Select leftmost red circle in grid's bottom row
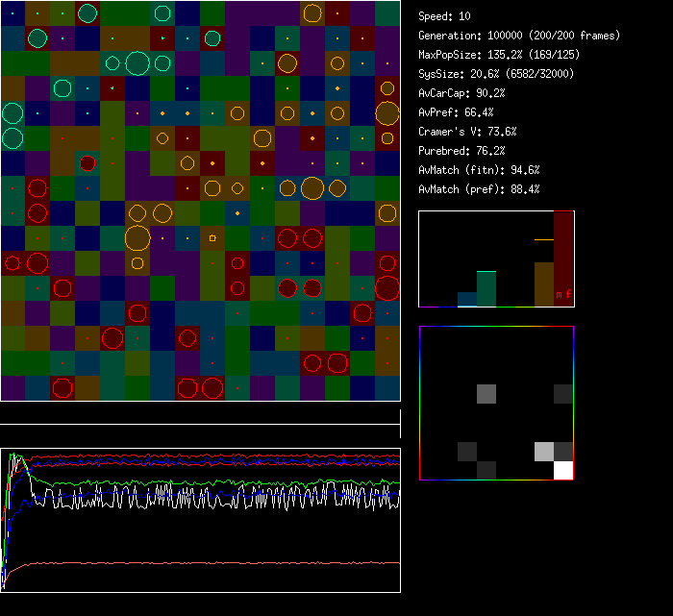The image size is (673, 616). (x=62, y=387)
